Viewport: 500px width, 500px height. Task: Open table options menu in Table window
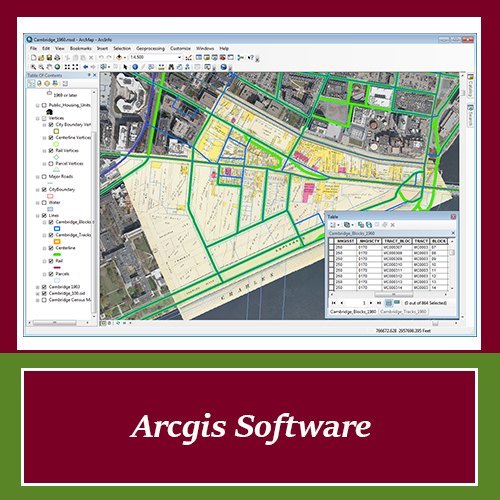pos(334,225)
